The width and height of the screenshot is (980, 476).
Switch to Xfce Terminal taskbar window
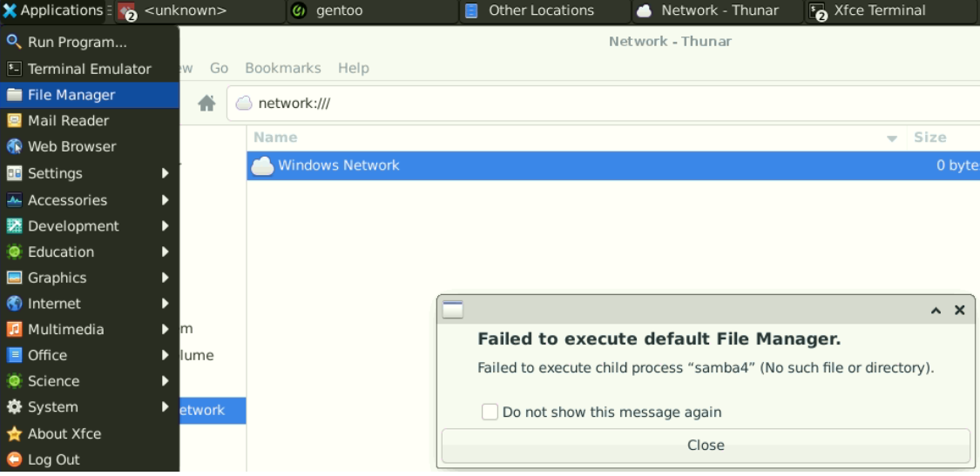click(880, 11)
